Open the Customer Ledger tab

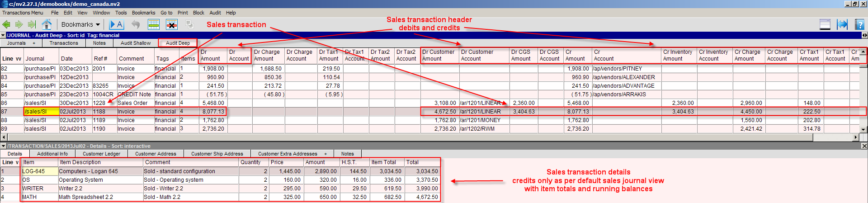click(101, 154)
